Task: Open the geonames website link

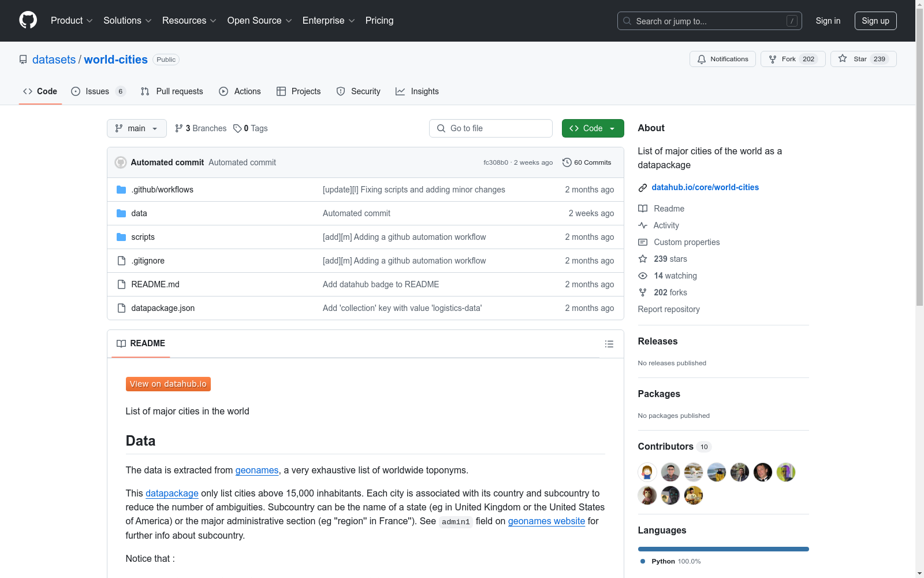Action: click(546, 521)
